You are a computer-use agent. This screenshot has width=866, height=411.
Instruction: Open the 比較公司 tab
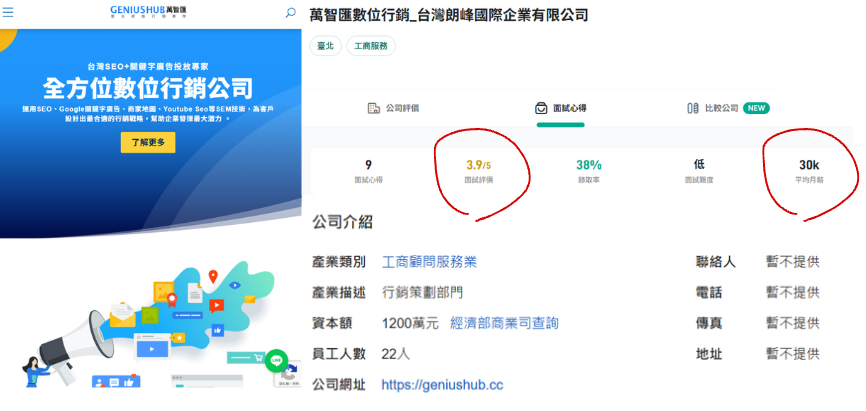pyautogui.click(x=721, y=108)
